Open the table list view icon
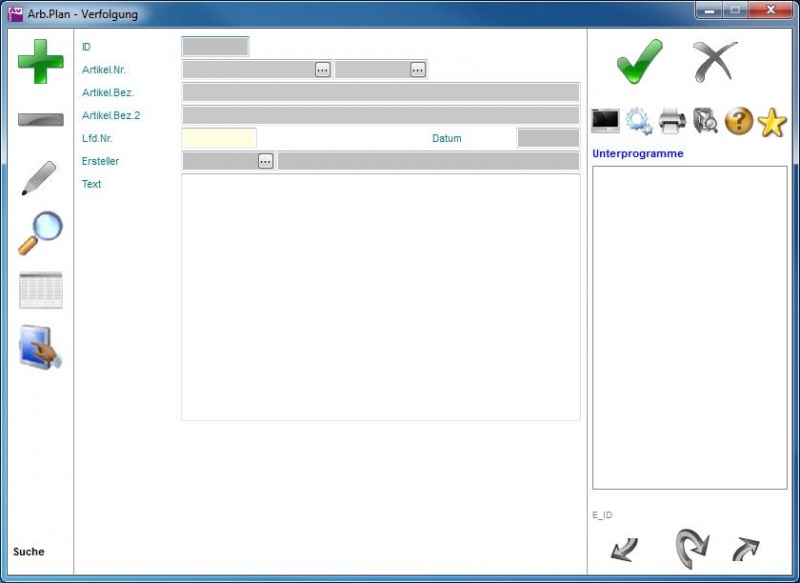This screenshot has height=583, width=800. pos(40,290)
